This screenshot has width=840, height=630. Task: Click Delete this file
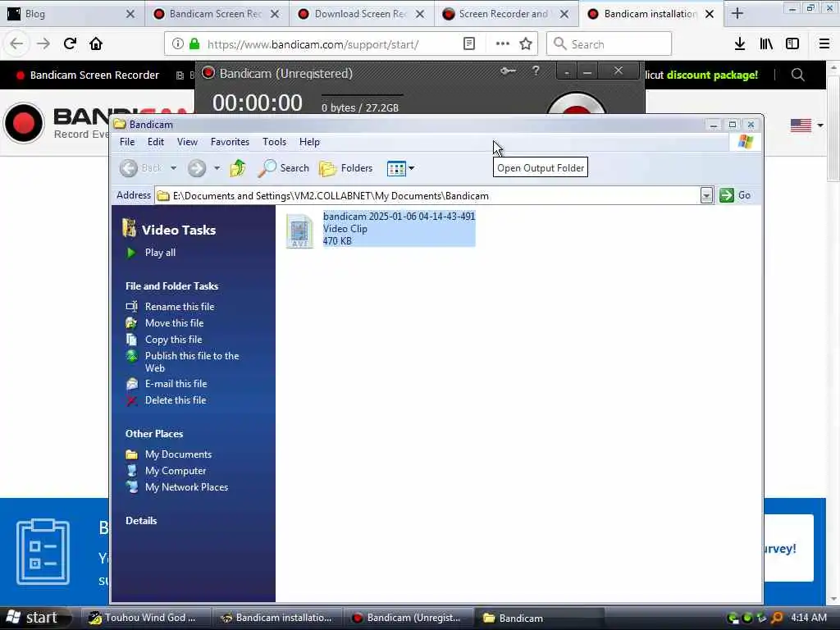tap(176, 400)
